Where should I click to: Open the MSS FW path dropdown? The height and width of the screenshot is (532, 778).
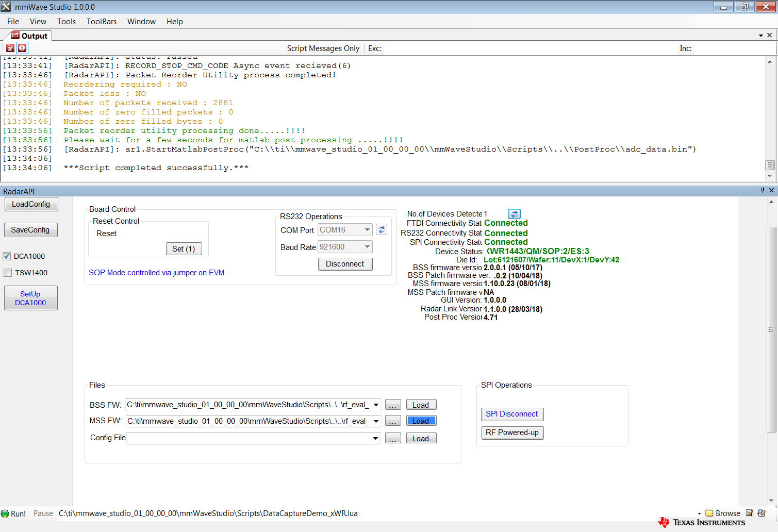click(376, 421)
